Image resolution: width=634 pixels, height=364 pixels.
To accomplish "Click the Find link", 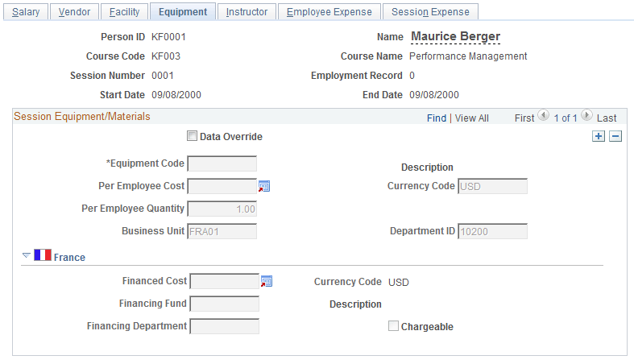I will click(x=437, y=118).
